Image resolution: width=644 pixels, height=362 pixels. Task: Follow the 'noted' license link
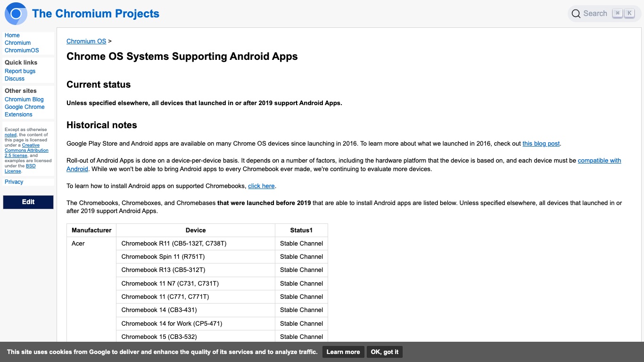pyautogui.click(x=10, y=135)
